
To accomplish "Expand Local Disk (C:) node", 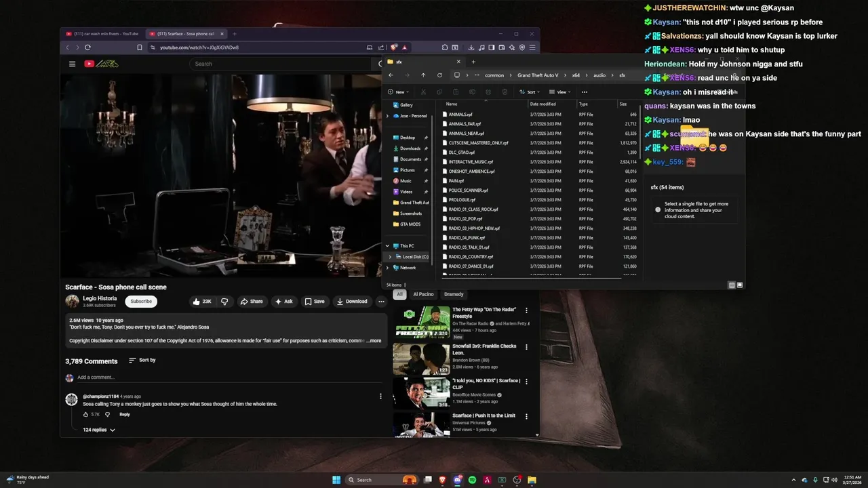I will (390, 257).
